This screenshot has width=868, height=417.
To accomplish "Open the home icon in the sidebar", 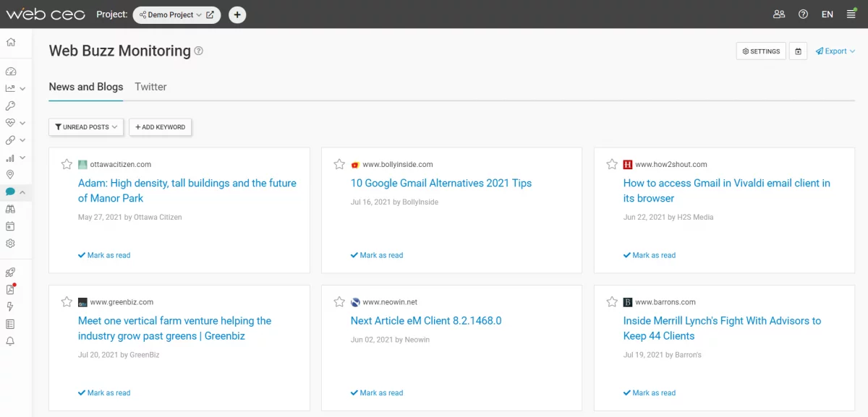I will [x=10, y=42].
